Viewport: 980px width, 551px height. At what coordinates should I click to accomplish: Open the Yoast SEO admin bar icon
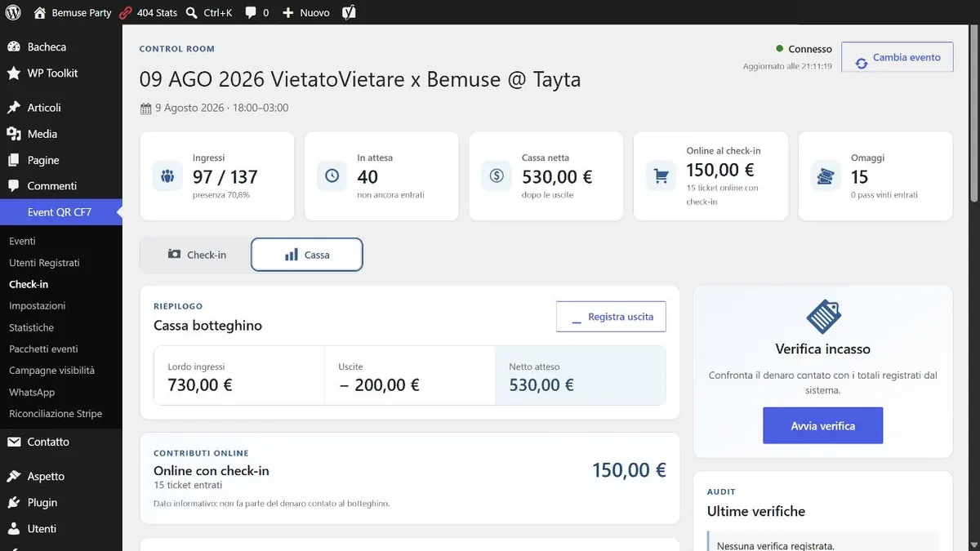[349, 12]
